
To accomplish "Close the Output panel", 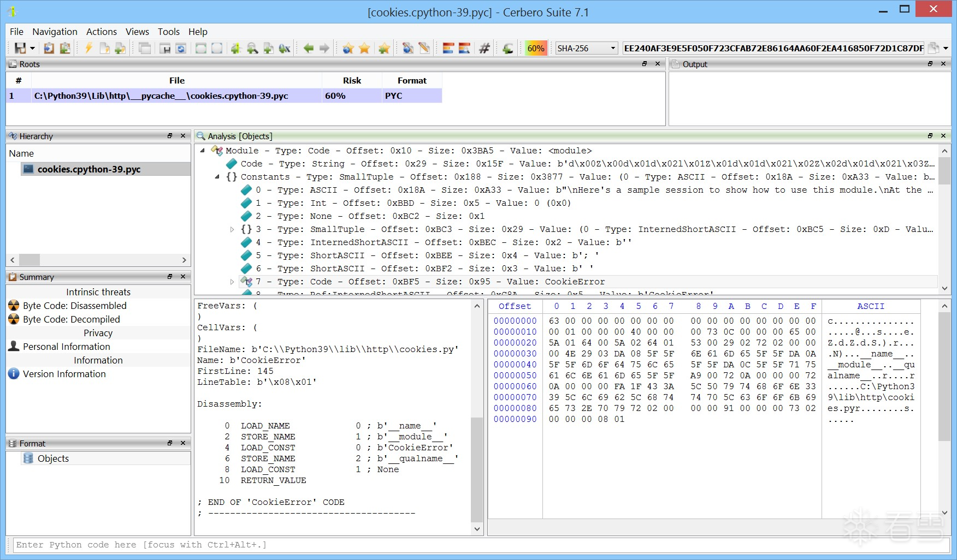I will click(943, 64).
